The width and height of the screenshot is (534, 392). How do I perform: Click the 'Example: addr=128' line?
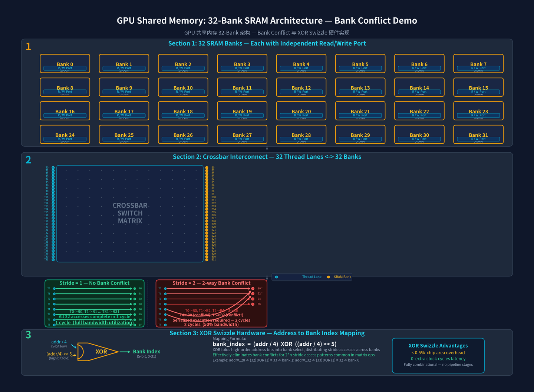click(286, 360)
